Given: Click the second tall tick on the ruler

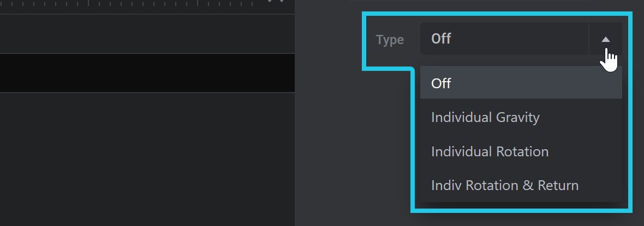Looking at the screenshot, I should coord(198,3).
